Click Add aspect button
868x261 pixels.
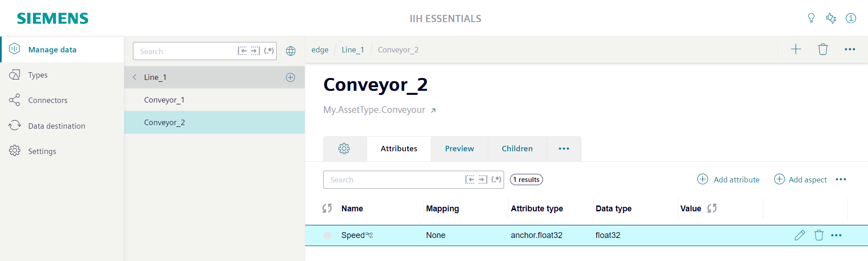(800, 179)
